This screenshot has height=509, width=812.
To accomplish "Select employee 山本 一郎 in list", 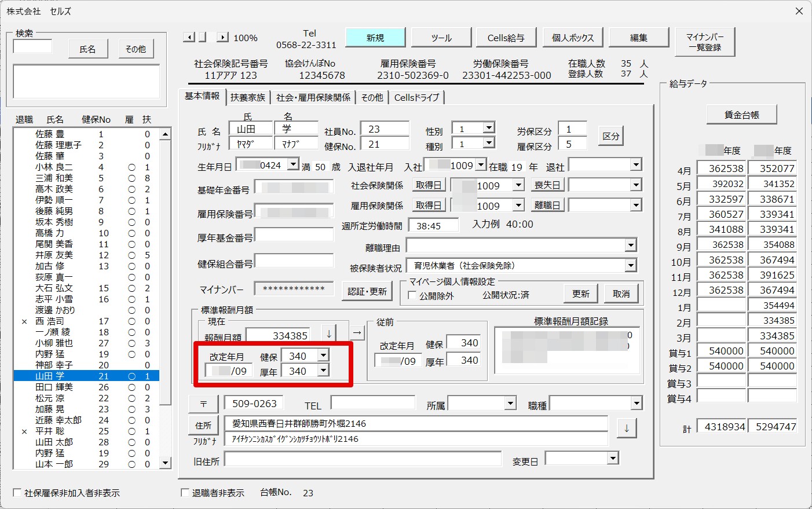I will click(86, 464).
